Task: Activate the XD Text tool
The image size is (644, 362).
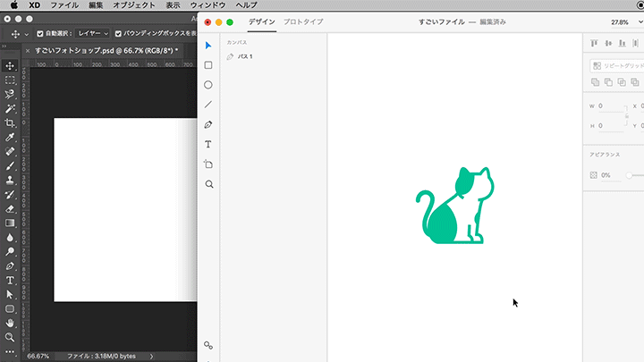Action: point(208,144)
